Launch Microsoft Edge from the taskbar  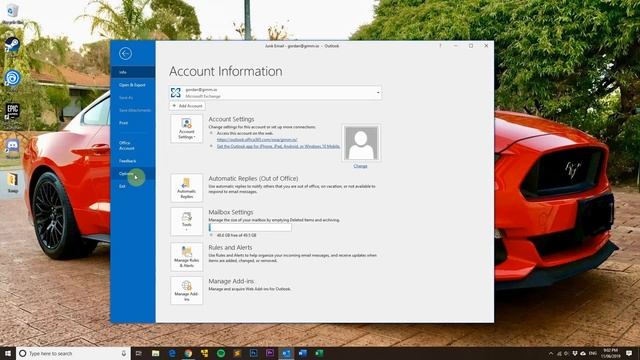(172, 353)
